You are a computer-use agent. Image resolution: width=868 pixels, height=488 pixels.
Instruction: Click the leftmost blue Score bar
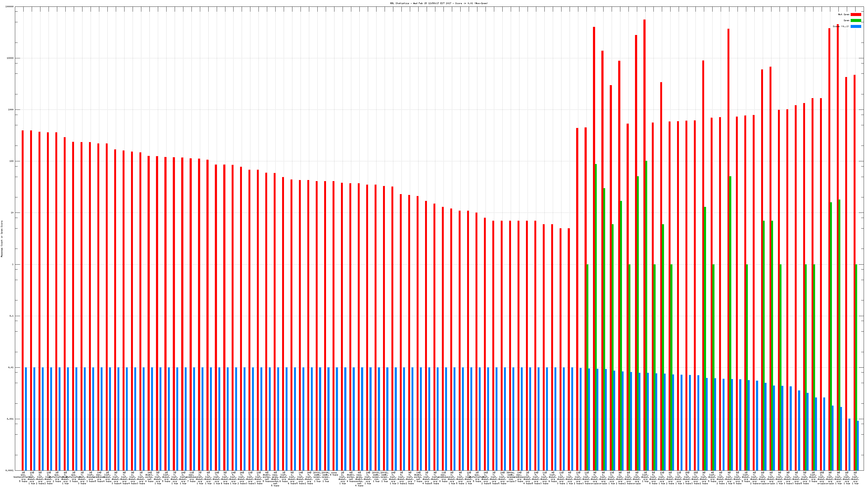click(x=26, y=419)
